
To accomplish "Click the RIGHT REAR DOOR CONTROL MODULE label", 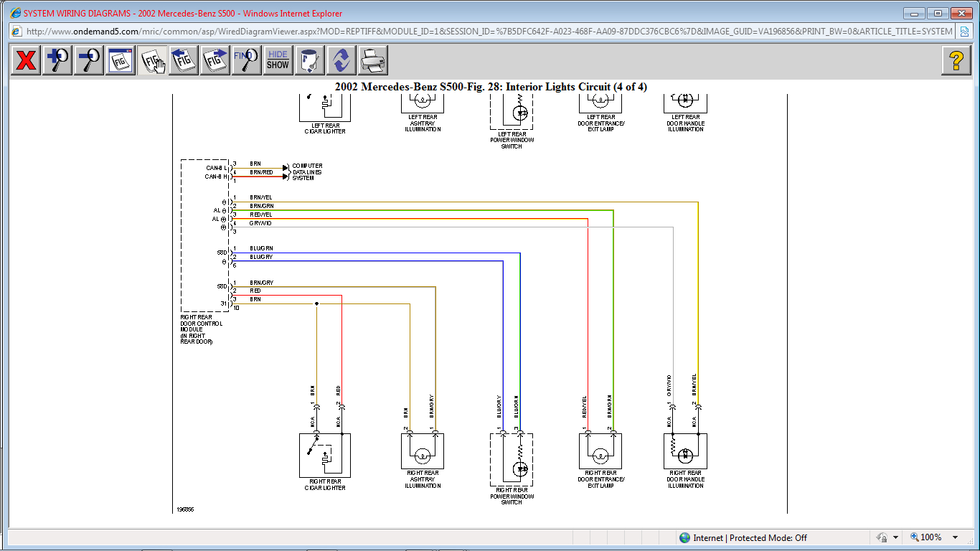I will pos(202,330).
